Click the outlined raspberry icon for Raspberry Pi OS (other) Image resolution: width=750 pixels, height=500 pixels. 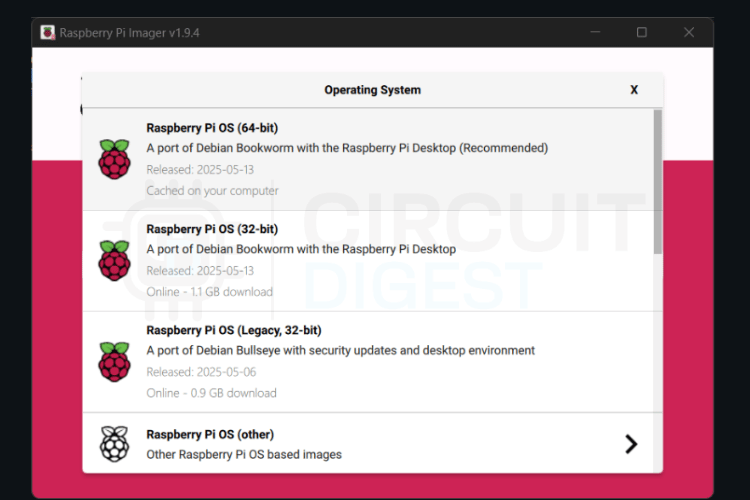pyautogui.click(x=114, y=443)
